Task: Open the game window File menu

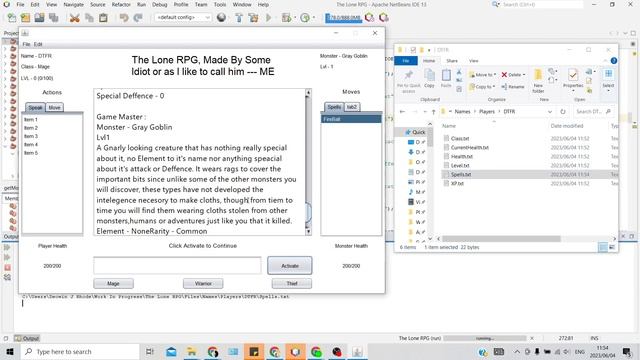Action: tap(26, 44)
